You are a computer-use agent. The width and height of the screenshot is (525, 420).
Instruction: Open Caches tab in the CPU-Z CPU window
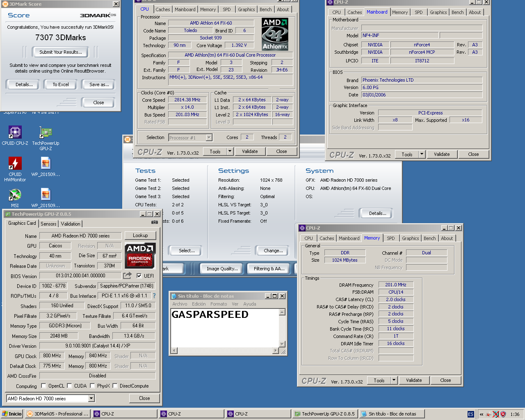(x=162, y=9)
